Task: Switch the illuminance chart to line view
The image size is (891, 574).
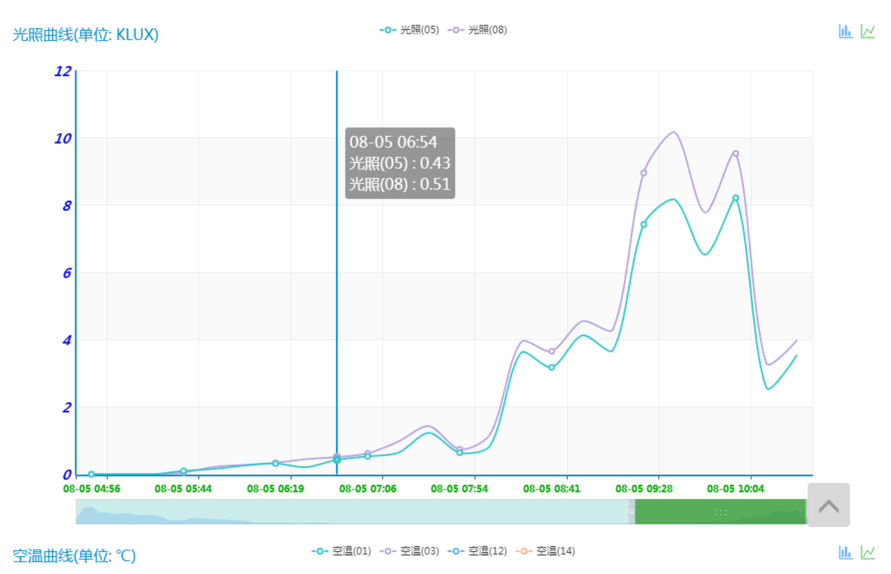Action: point(868,31)
